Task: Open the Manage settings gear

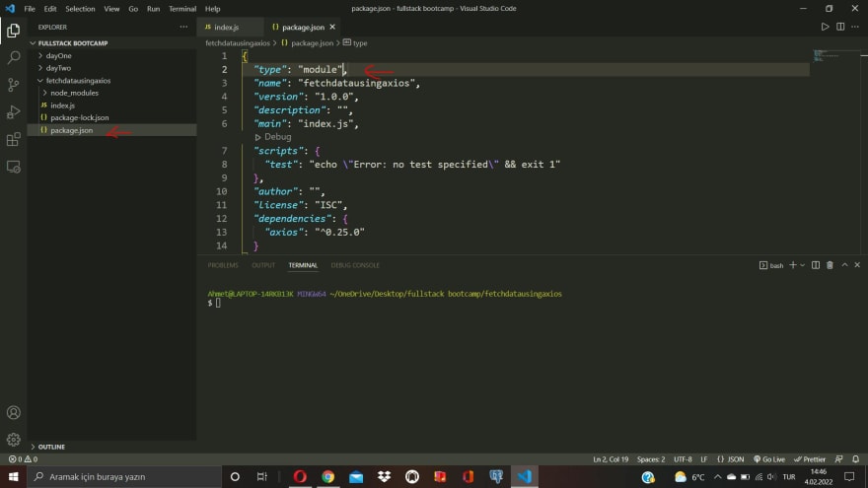Action: pyautogui.click(x=13, y=440)
